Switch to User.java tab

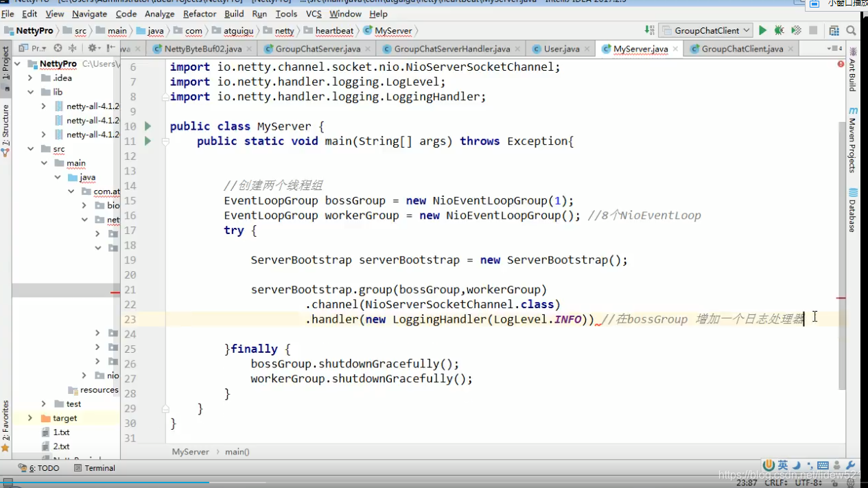[x=561, y=49]
